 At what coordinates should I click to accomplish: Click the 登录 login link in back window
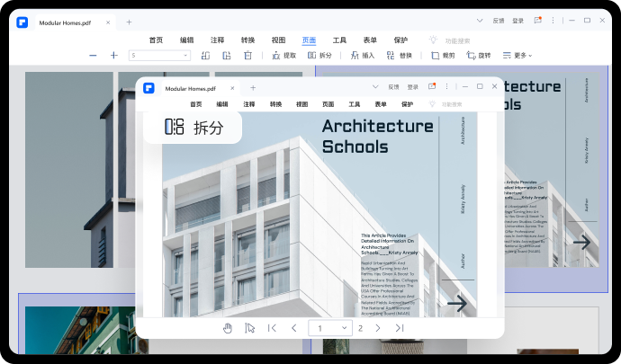517,21
